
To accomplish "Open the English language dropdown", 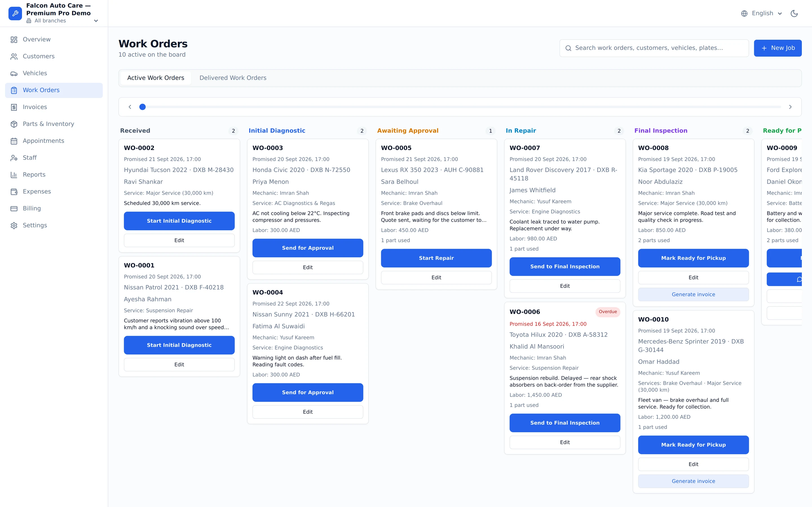I will [x=762, y=14].
